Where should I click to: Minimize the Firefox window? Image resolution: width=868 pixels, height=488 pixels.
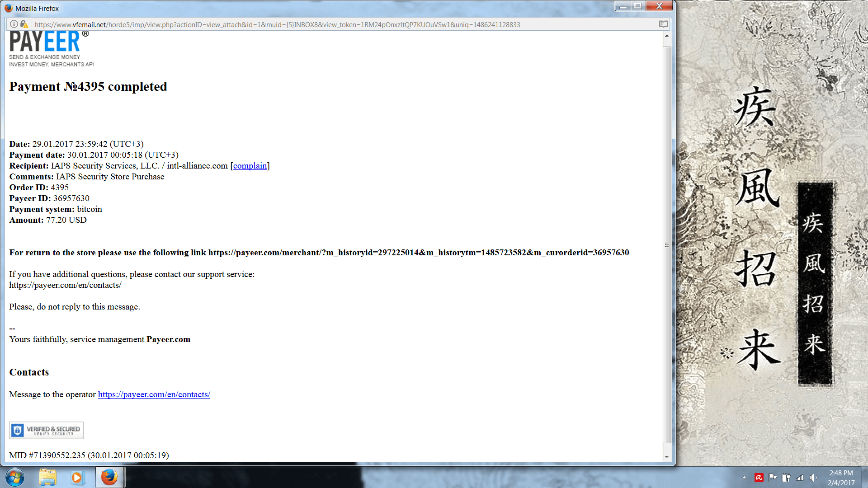point(623,6)
